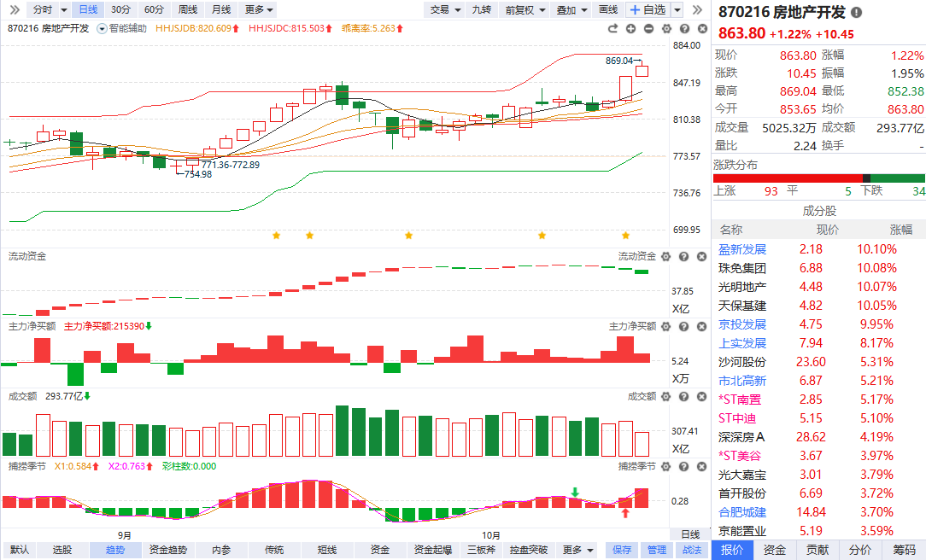Switch to the 周线 weekly chart tab
This screenshot has width=926, height=560.
tap(187, 9)
